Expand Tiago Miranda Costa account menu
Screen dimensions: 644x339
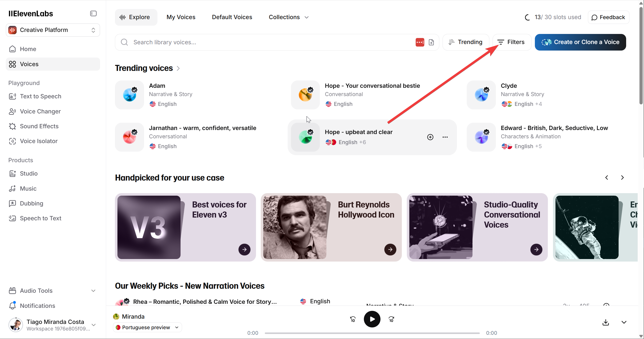(x=53, y=325)
